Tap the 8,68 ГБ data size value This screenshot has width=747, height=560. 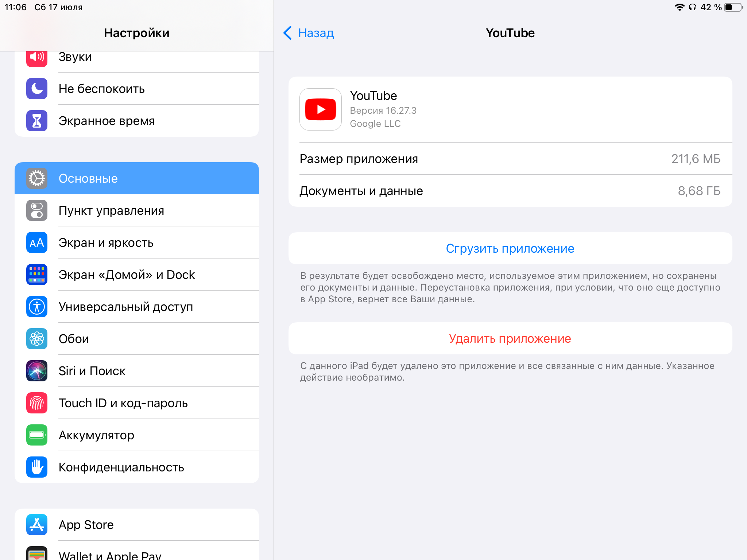(699, 191)
